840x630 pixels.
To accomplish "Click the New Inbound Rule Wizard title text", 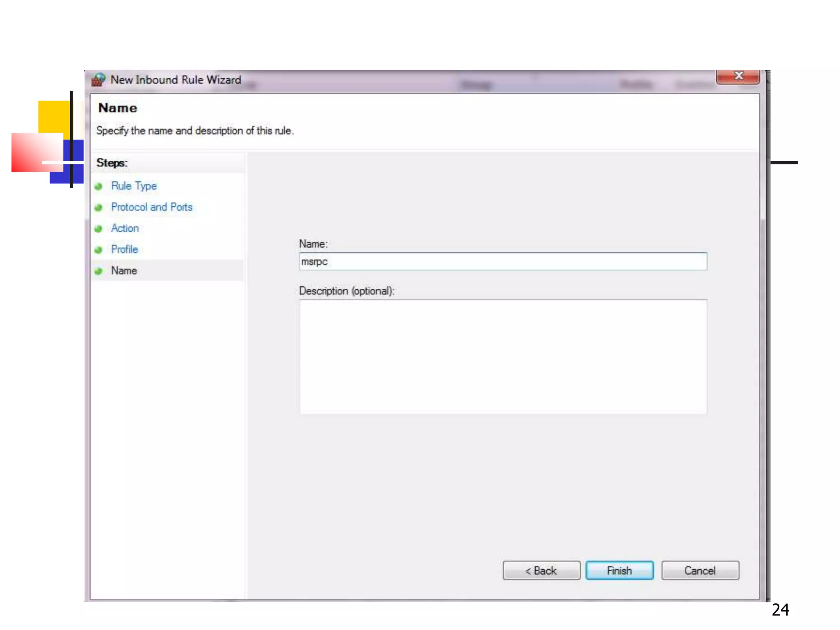I will pos(176,80).
